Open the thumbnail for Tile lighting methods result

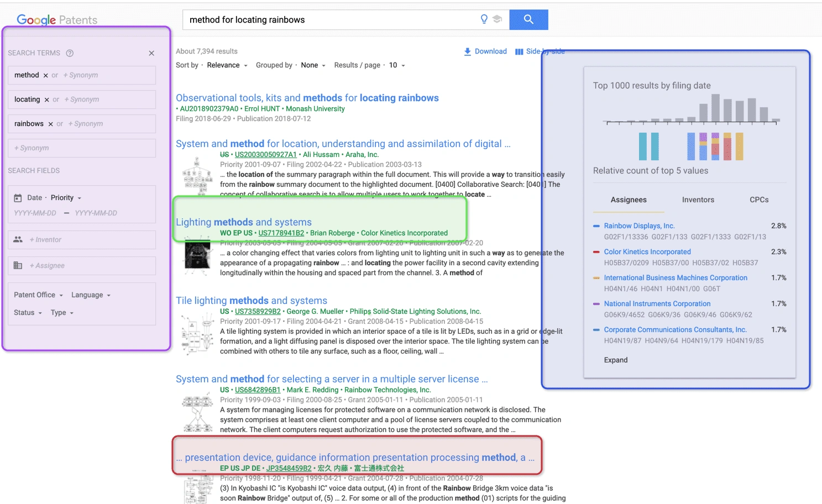[x=197, y=333]
